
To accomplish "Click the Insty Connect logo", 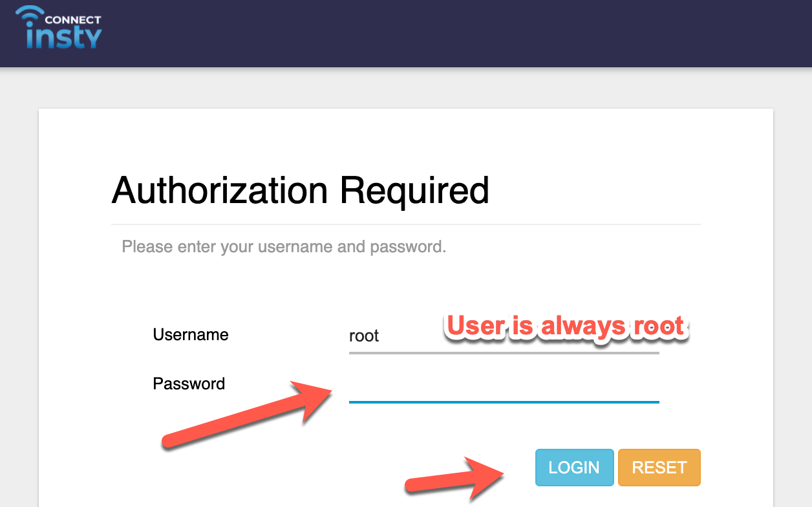I will pyautogui.click(x=59, y=28).
